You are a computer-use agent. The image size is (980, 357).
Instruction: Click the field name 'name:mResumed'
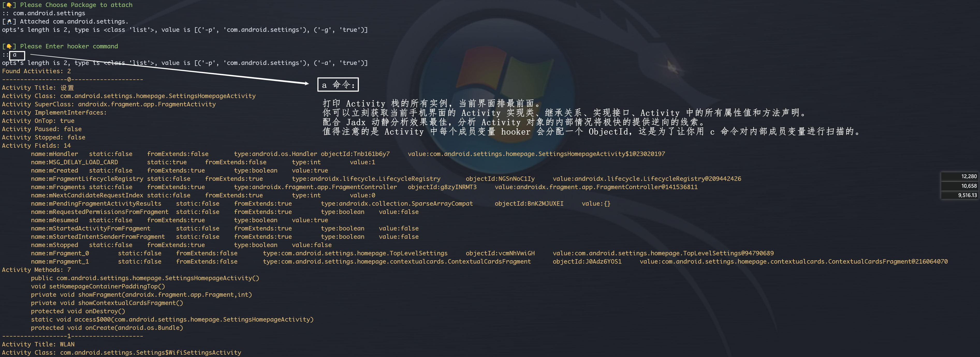[x=54, y=220]
